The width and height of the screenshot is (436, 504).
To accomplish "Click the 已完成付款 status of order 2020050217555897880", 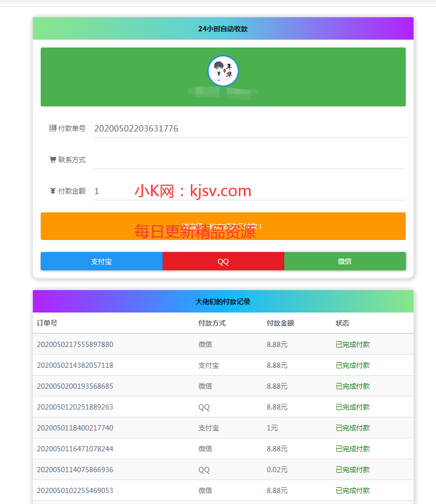I will (x=352, y=344).
